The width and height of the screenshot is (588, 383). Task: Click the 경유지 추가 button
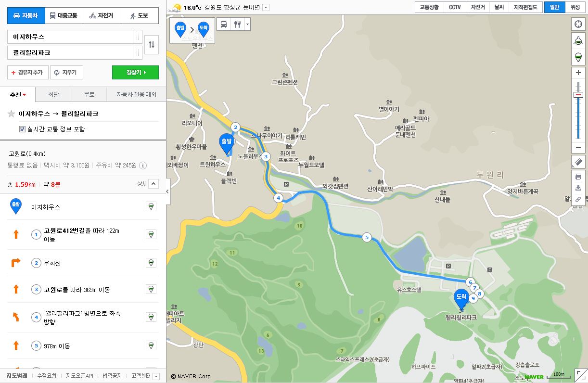[27, 73]
